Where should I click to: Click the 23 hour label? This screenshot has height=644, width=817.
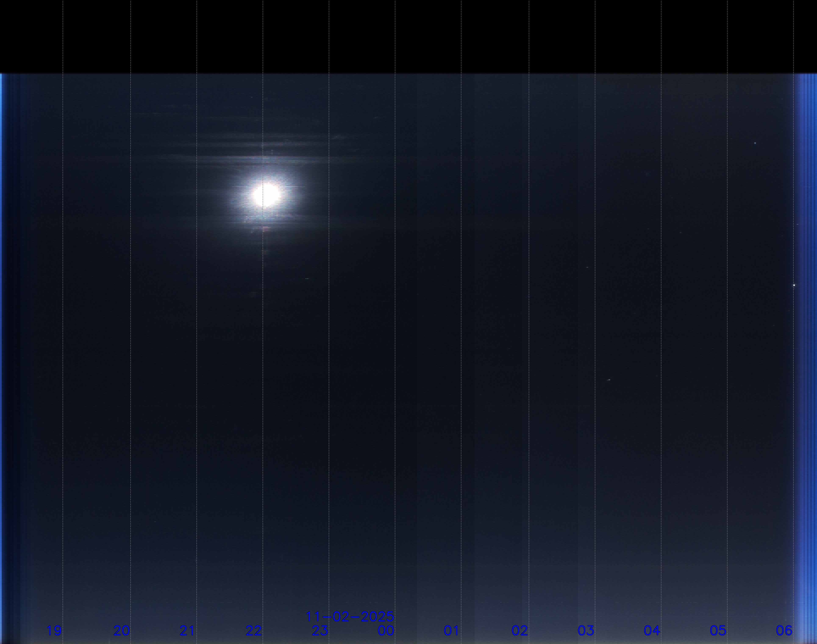320,630
